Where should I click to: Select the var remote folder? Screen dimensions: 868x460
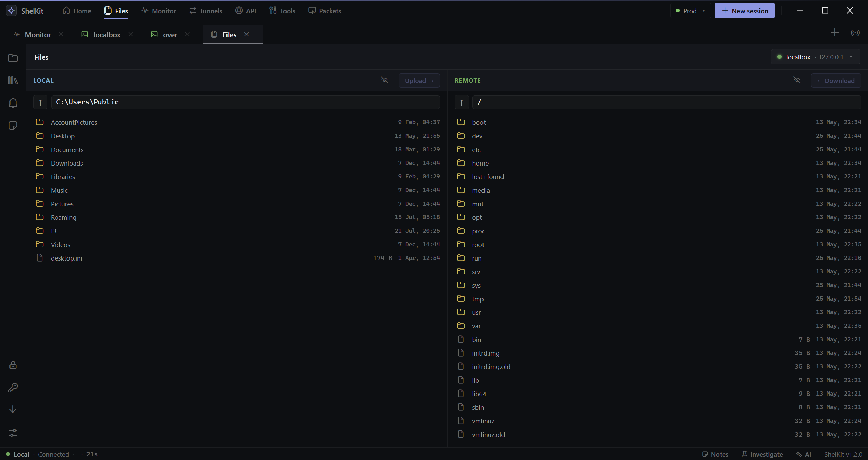click(658, 326)
